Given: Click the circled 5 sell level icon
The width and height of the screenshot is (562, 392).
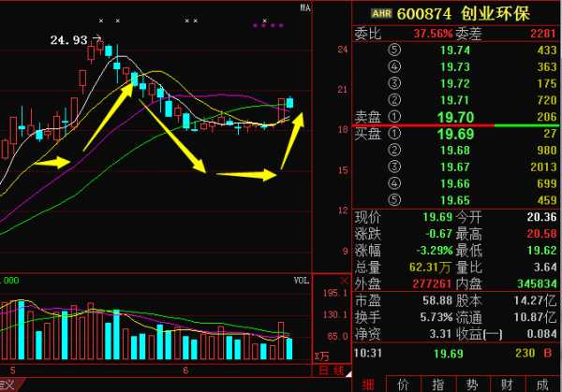Looking at the screenshot, I should [x=394, y=50].
